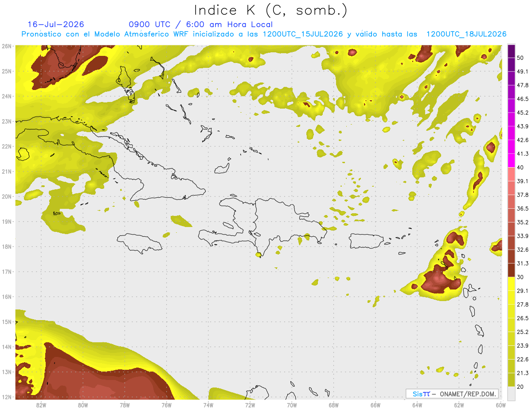The width and height of the screenshot is (532, 411).
Task: Click the '21.3' color bar label
Action: coord(523,373)
